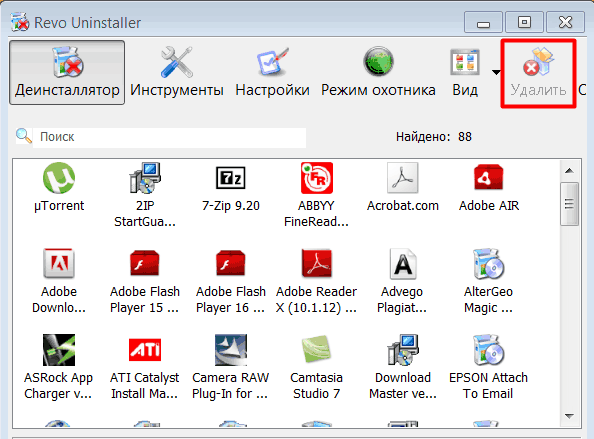594x439 pixels.
Task: Activate Режим охотника hunter mode
Action: click(378, 72)
